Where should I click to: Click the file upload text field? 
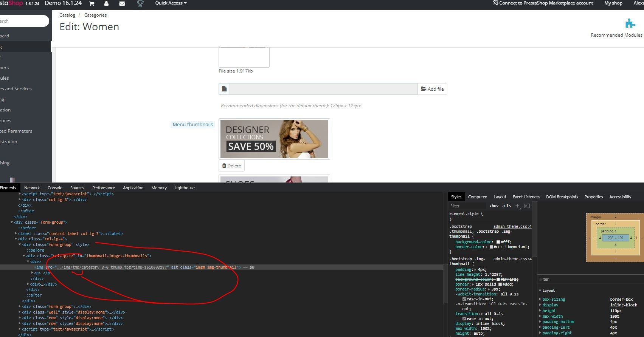click(323, 89)
